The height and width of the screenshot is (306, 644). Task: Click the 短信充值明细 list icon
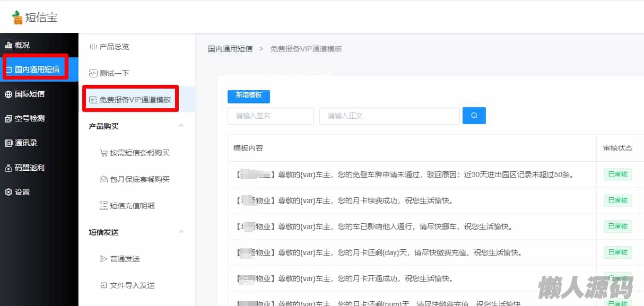pyautogui.click(x=104, y=206)
